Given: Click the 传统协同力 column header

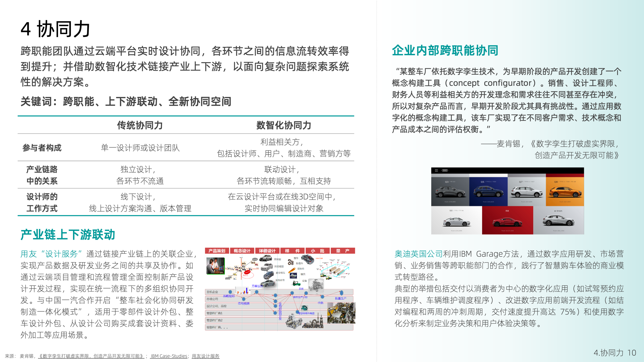Looking at the screenshot, I should [x=140, y=125].
